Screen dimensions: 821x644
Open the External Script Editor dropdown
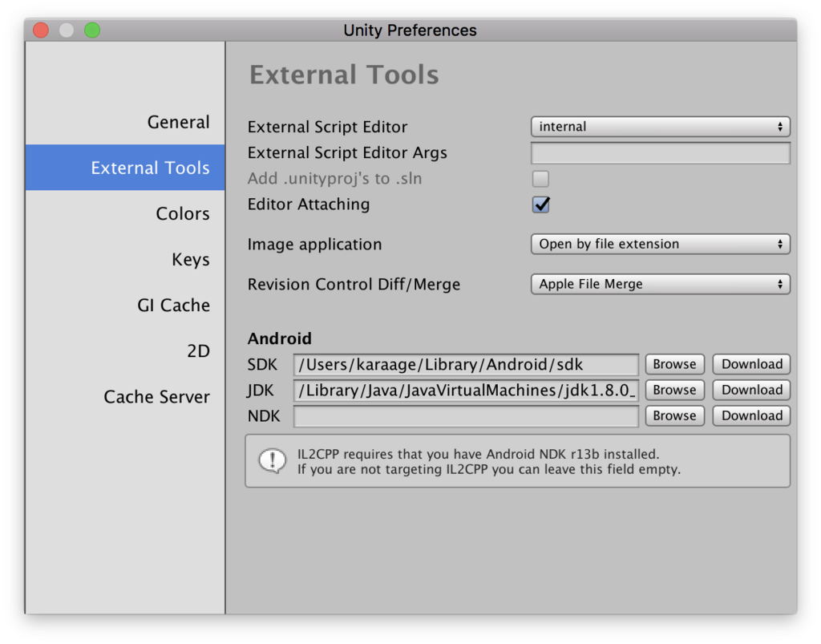click(661, 127)
